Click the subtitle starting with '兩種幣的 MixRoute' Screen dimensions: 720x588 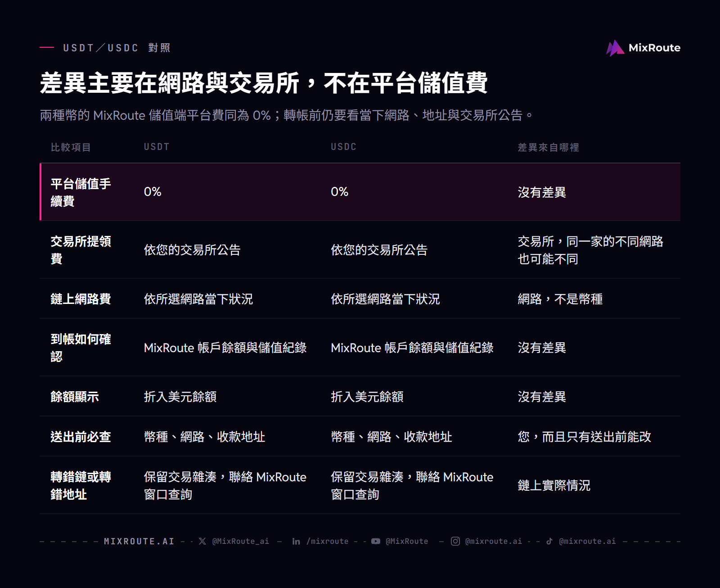click(287, 115)
